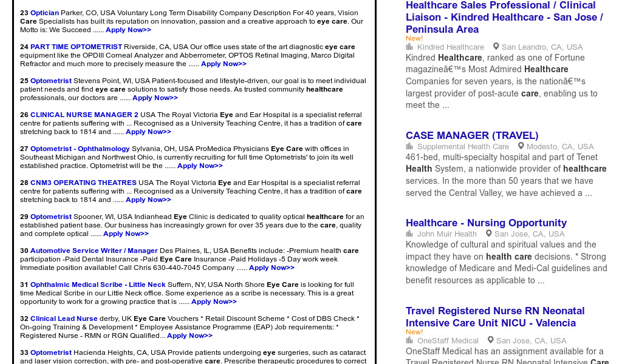The height and width of the screenshot is (364, 622).
Task: Open the Optometrist listing in Spooner, WI
Action: 51,217
